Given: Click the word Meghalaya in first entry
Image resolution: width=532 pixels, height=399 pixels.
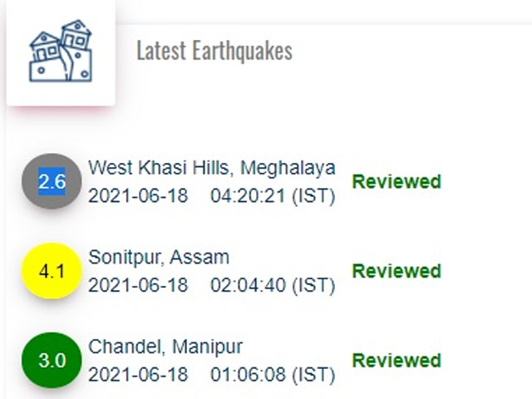Looking at the screenshot, I should pos(288,168).
